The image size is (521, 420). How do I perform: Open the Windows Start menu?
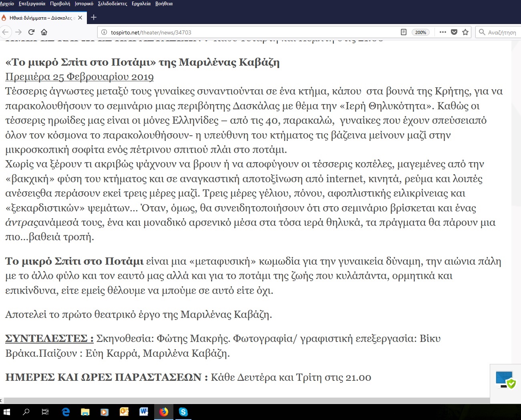click(x=6, y=412)
